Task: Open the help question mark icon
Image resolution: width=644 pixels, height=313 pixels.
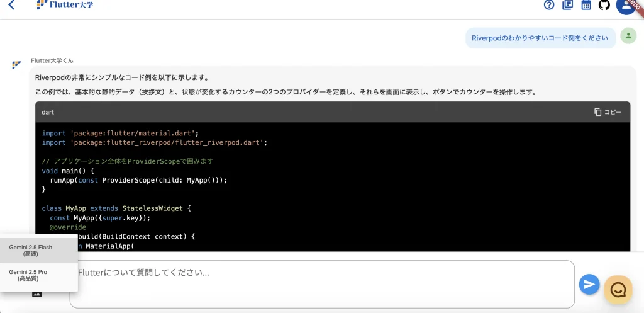Action: point(549,6)
